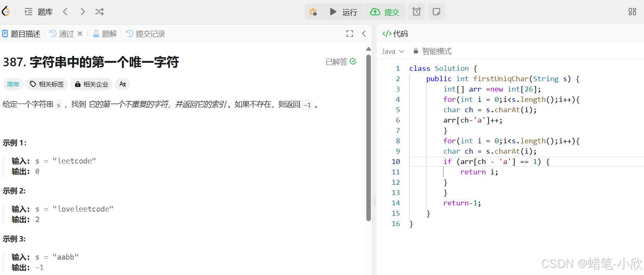
Task: Click the translate language icon
Action: (x=123, y=84)
